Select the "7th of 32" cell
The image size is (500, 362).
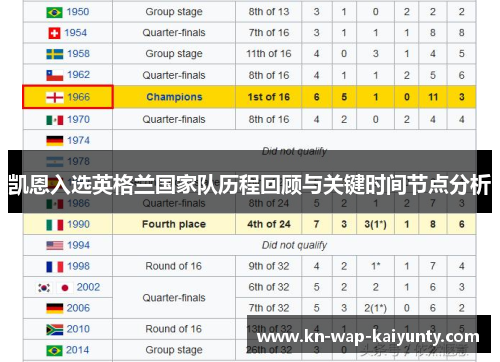click(269, 308)
